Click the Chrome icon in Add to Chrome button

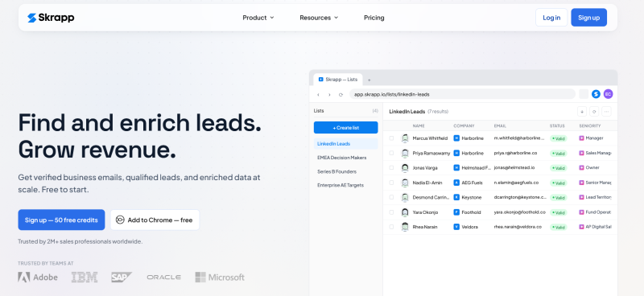(x=120, y=220)
